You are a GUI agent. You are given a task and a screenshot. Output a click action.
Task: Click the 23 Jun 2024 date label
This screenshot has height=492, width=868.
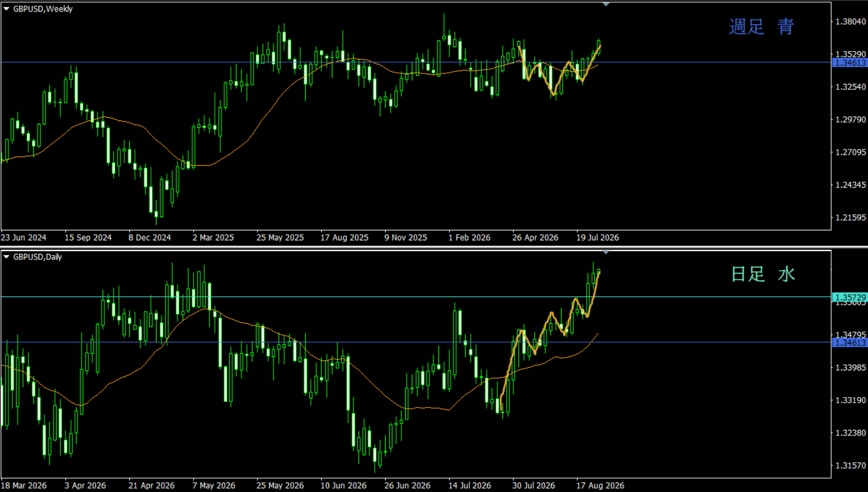pyautogui.click(x=24, y=238)
